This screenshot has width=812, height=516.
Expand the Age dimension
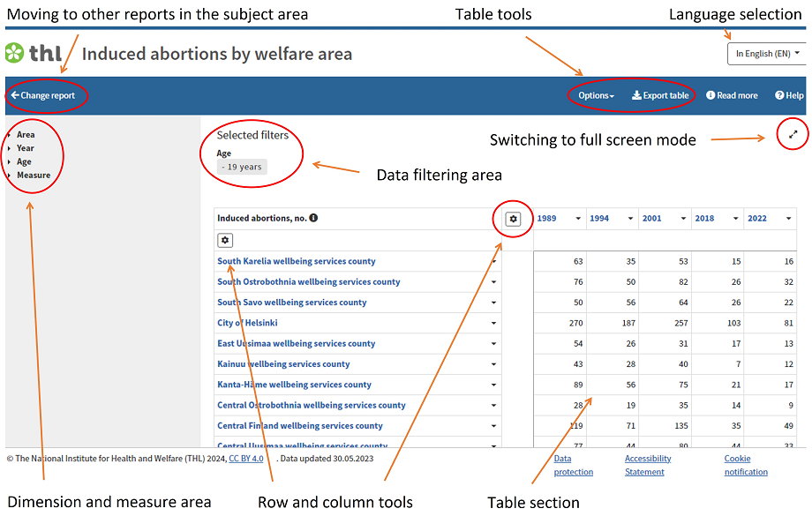(x=22, y=161)
